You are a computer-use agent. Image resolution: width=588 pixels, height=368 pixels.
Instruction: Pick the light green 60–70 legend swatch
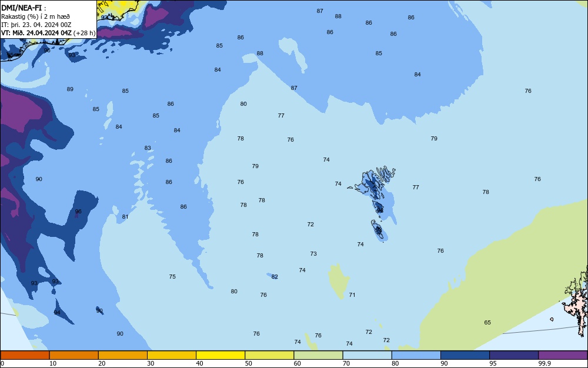tap(318, 355)
